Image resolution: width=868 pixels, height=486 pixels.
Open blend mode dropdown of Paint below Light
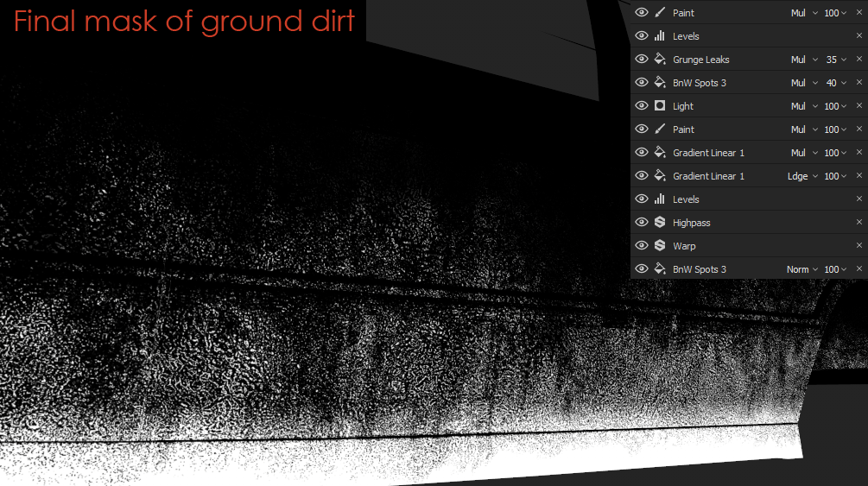click(804, 129)
